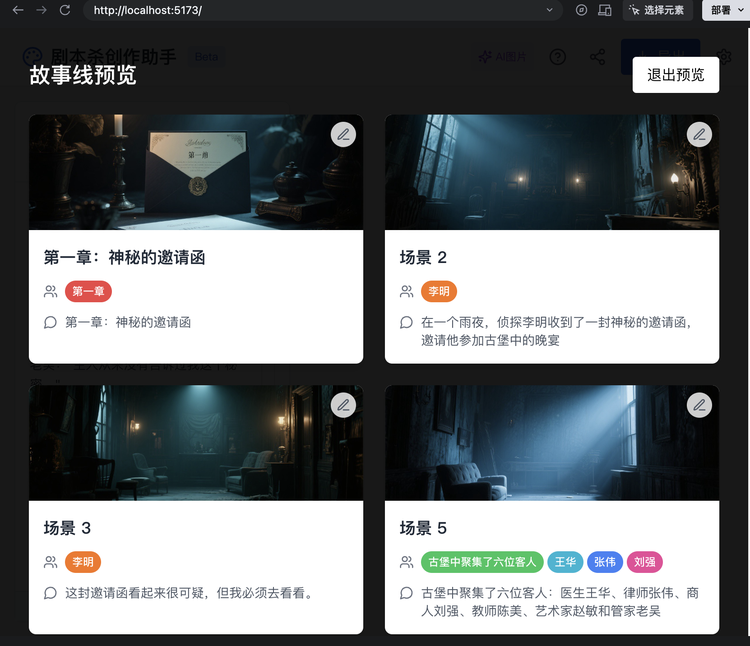Click the text 这封邀请函看起来很可疑
The image size is (750, 646).
136,593
